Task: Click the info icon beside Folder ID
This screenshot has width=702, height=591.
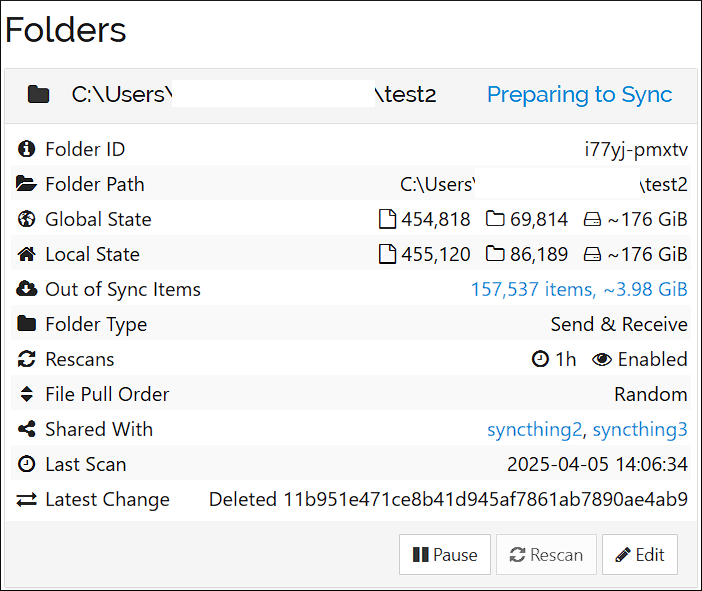Action: coord(27,150)
